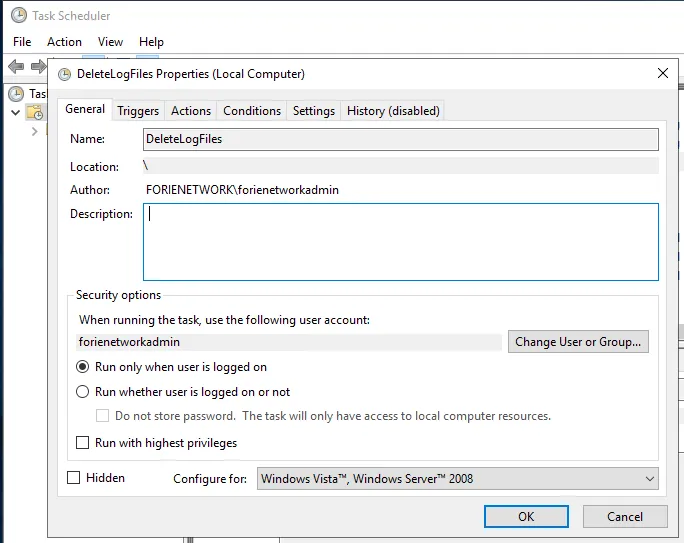Viewport: 684px width, 543px height.
Task: Click the DeleteLogFiles Properties dialog clock icon
Action: click(x=65, y=73)
